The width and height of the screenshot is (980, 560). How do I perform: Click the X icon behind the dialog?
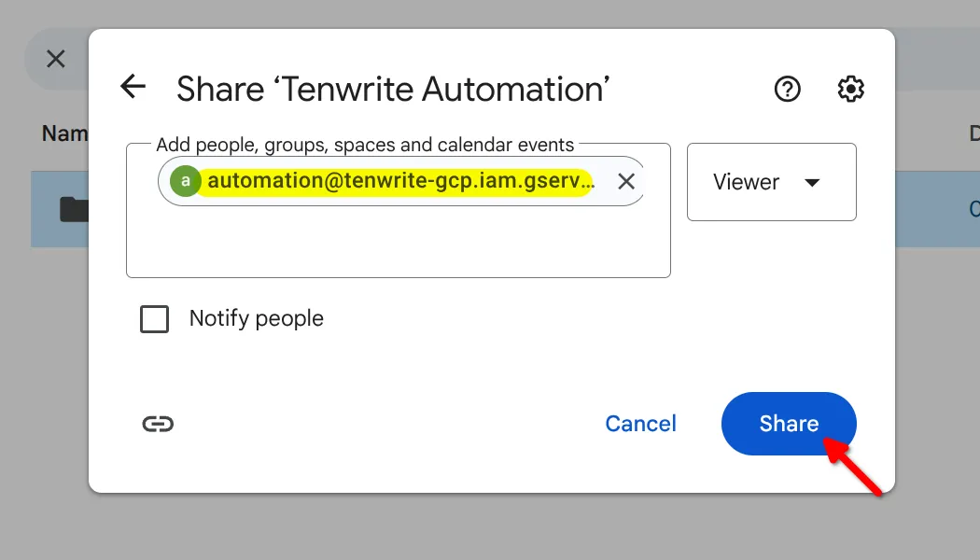(56, 59)
